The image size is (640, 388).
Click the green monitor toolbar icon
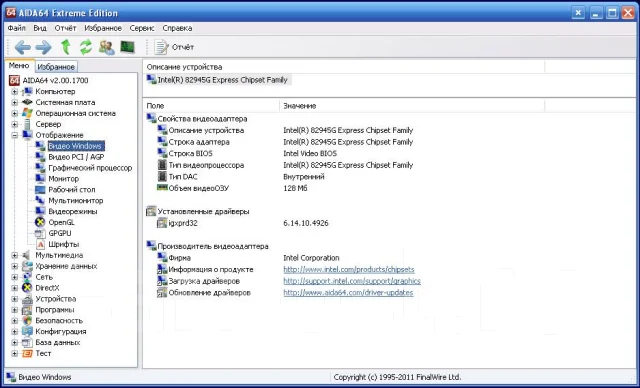pos(127,47)
